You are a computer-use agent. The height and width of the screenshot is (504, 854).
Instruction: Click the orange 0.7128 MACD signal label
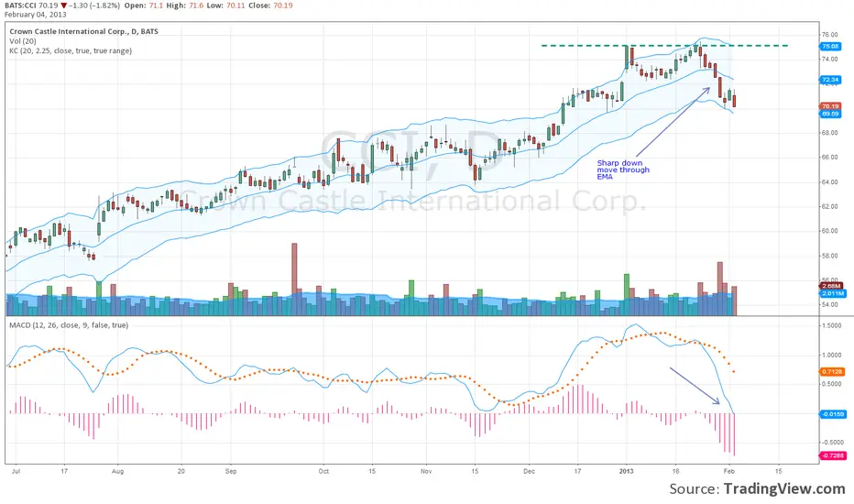click(833, 372)
